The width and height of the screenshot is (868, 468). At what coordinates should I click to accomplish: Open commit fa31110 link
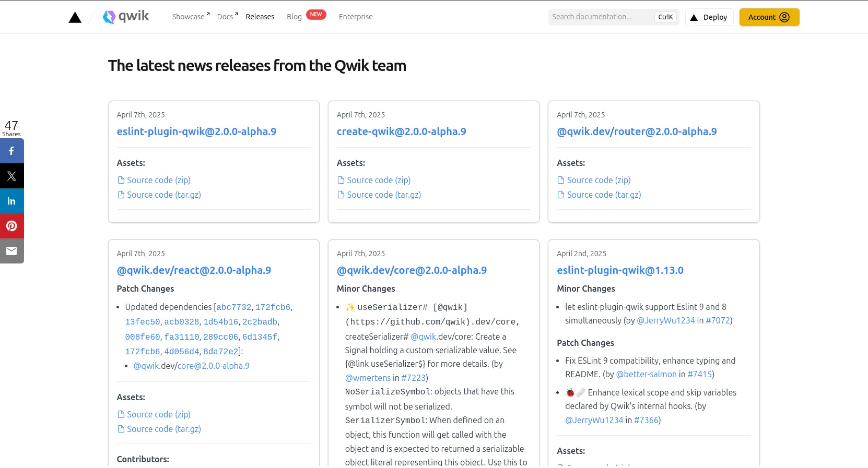[x=182, y=337]
